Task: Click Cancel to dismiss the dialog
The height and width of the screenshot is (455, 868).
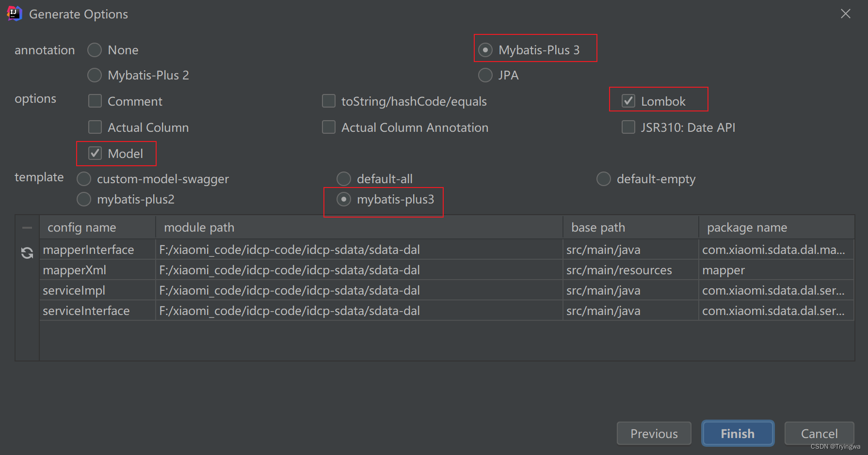Action: pos(819,433)
